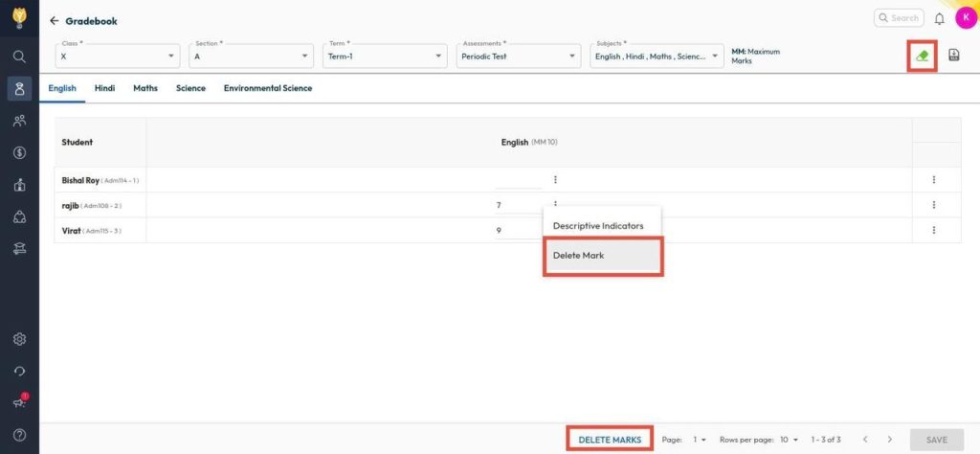980x454 pixels.
Task: Open notifications bell
Action: click(940, 18)
